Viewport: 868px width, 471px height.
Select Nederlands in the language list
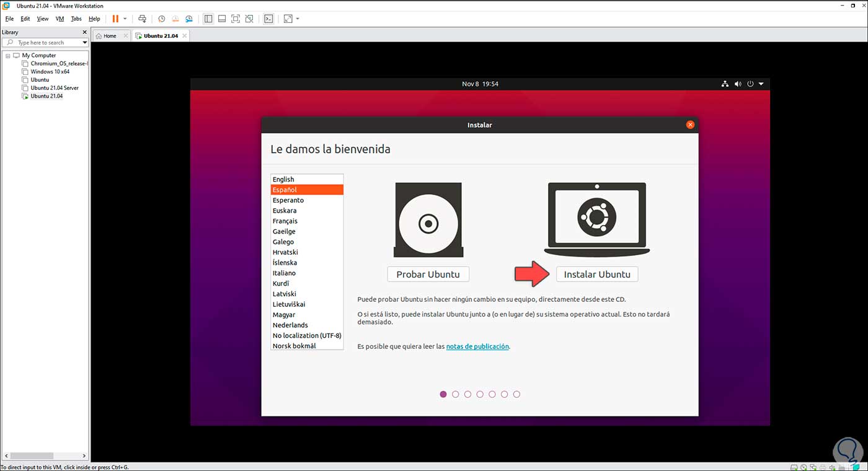pos(307,325)
